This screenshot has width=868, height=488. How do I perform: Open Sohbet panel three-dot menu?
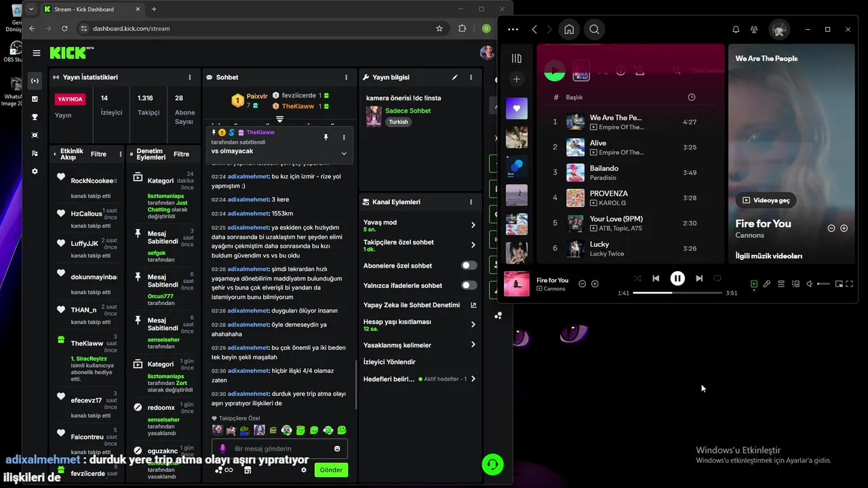click(x=347, y=77)
